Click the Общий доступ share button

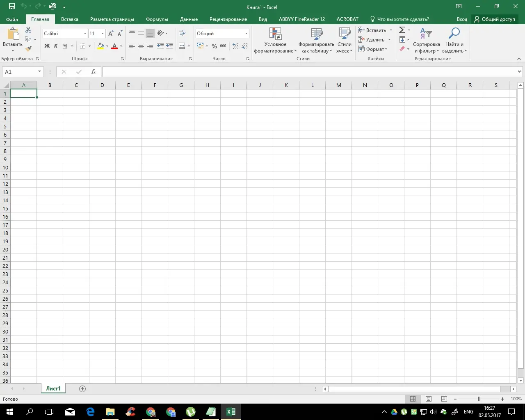(495, 19)
